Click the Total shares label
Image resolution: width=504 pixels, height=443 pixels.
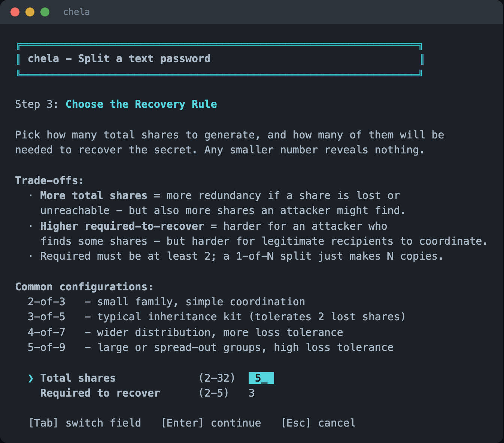pyautogui.click(x=78, y=378)
